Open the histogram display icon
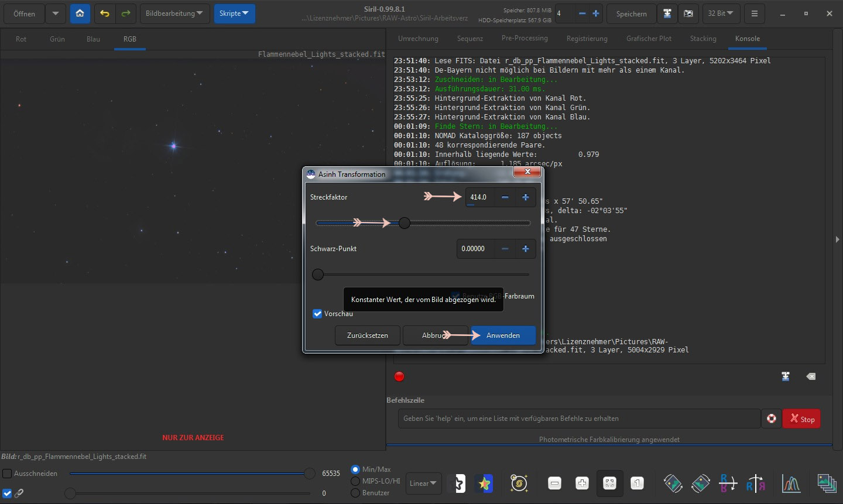 pos(791,484)
